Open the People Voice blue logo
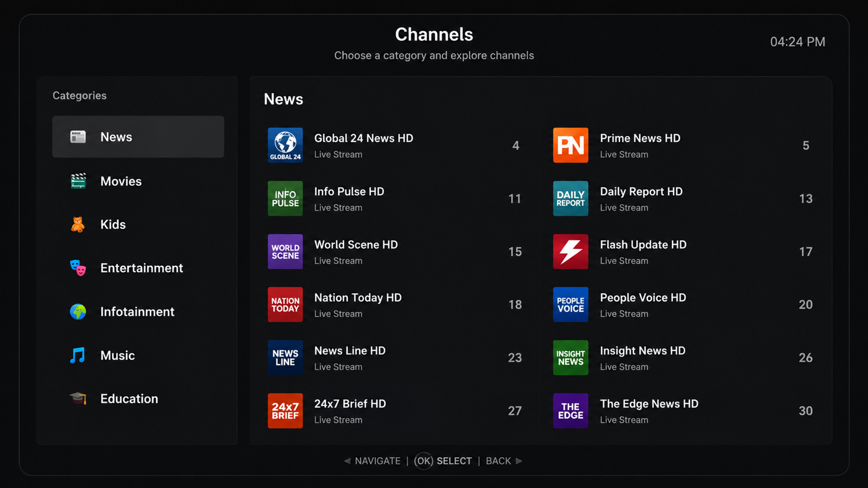 click(x=571, y=305)
